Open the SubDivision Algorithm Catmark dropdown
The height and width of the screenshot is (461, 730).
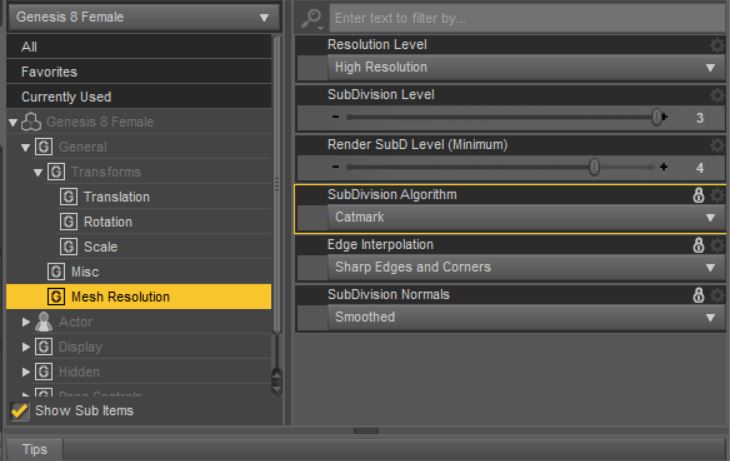click(526, 217)
